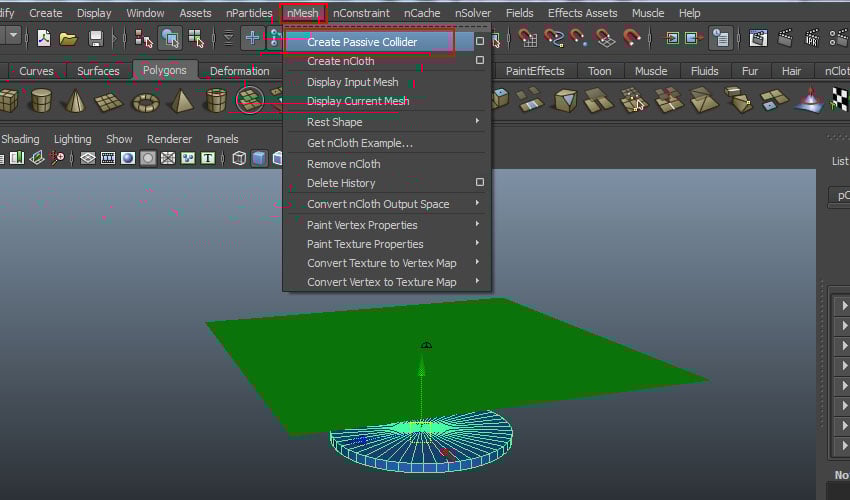Choose Display Current Mesh menu item
The width and height of the screenshot is (850, 500).
point(358,101)
